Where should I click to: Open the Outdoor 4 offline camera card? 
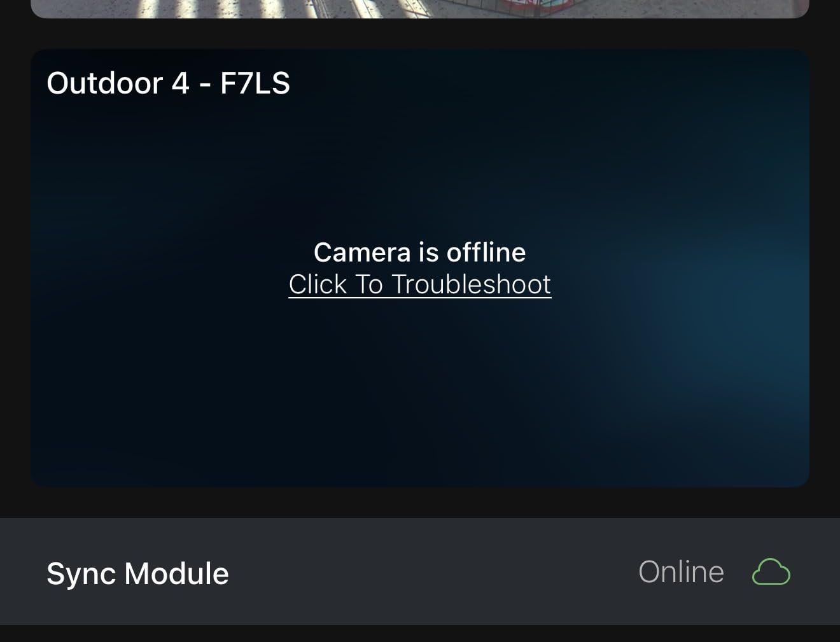tap(420, 268)
